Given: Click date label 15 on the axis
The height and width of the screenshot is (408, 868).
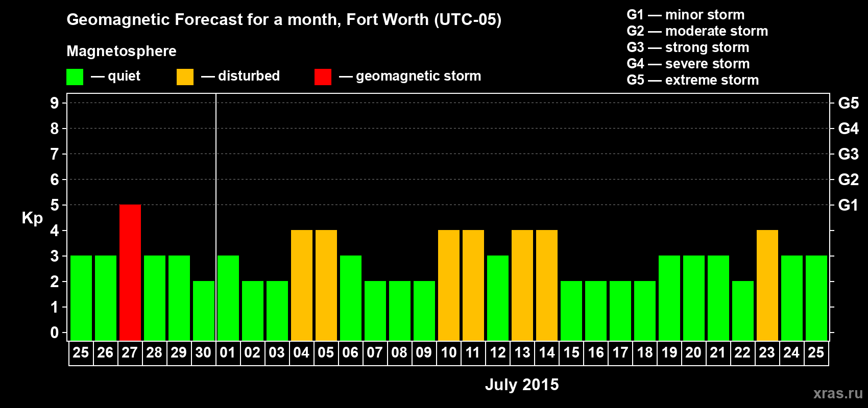Looking at the screenshot, I should point(571,353).
